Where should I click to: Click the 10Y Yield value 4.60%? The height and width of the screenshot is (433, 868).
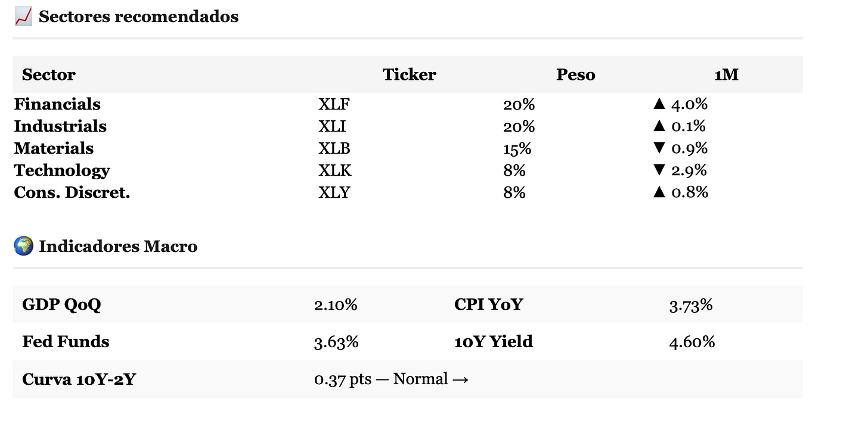692,342
